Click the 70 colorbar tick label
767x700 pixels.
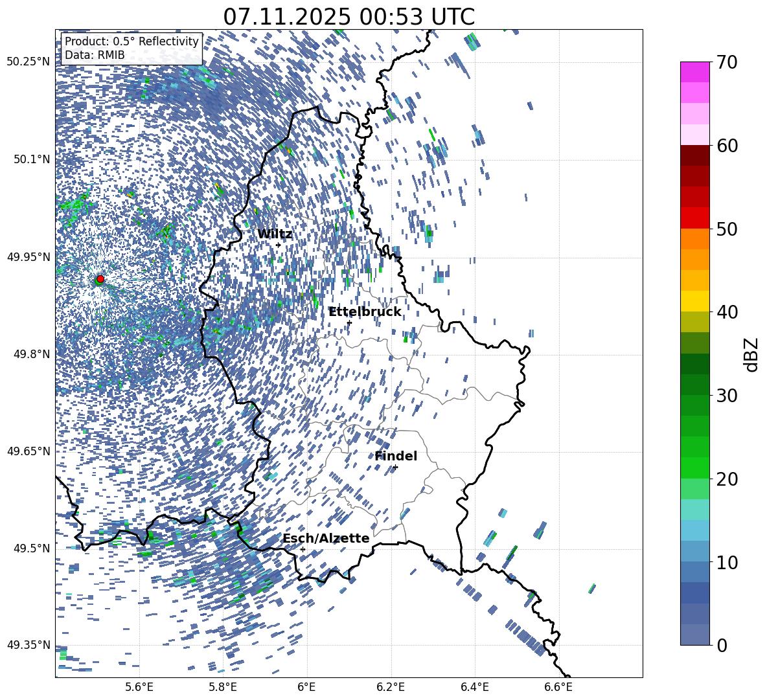727,62
